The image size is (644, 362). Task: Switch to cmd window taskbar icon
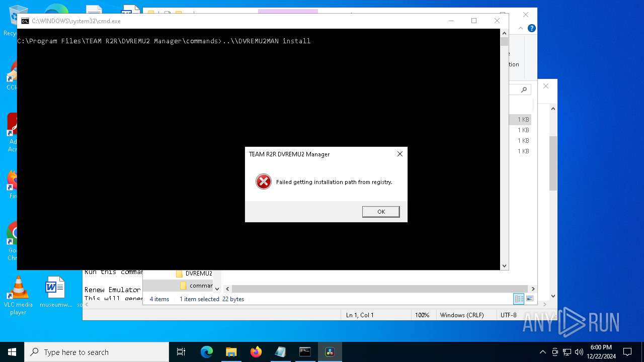pyautogui.click(x=305, y=352)
